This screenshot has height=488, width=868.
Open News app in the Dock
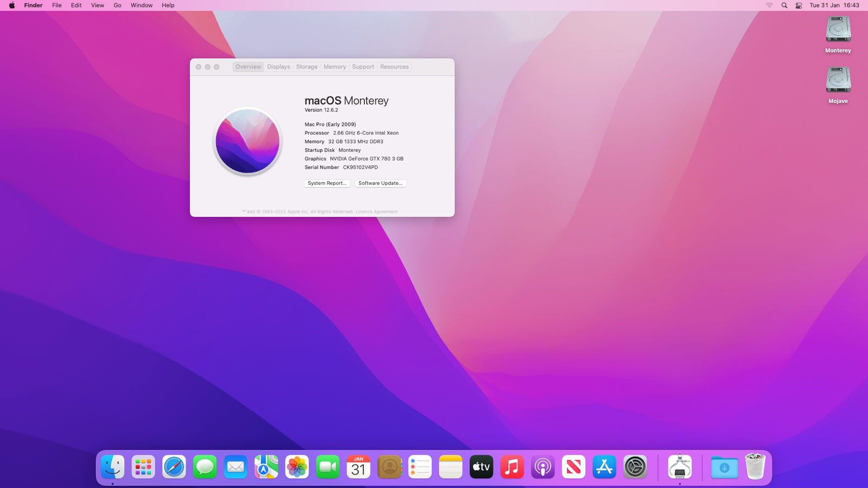tap(573, 467)
